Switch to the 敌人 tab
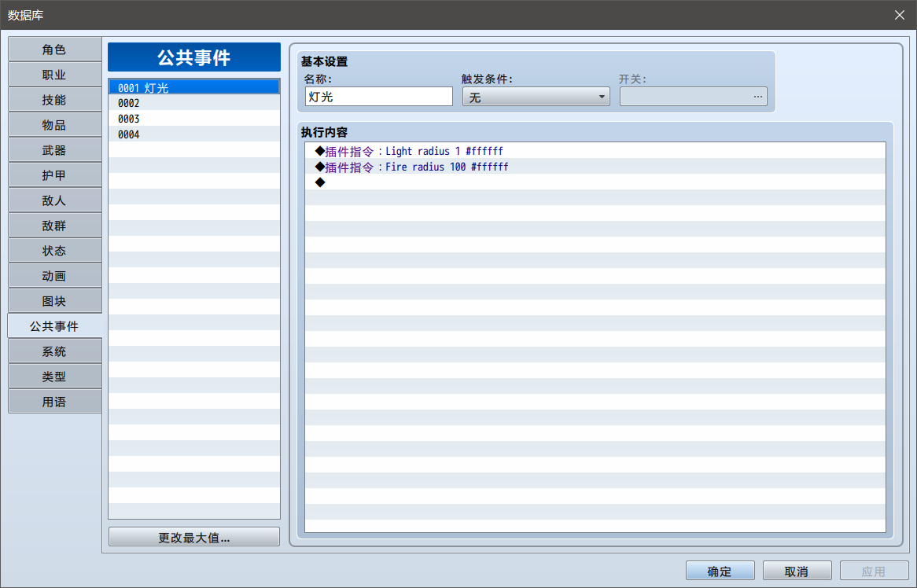This screenshot has width=917, height=588. pos(54,200)
